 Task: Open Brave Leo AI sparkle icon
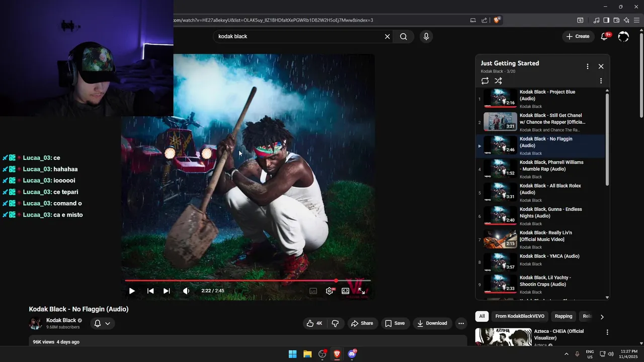626,20
